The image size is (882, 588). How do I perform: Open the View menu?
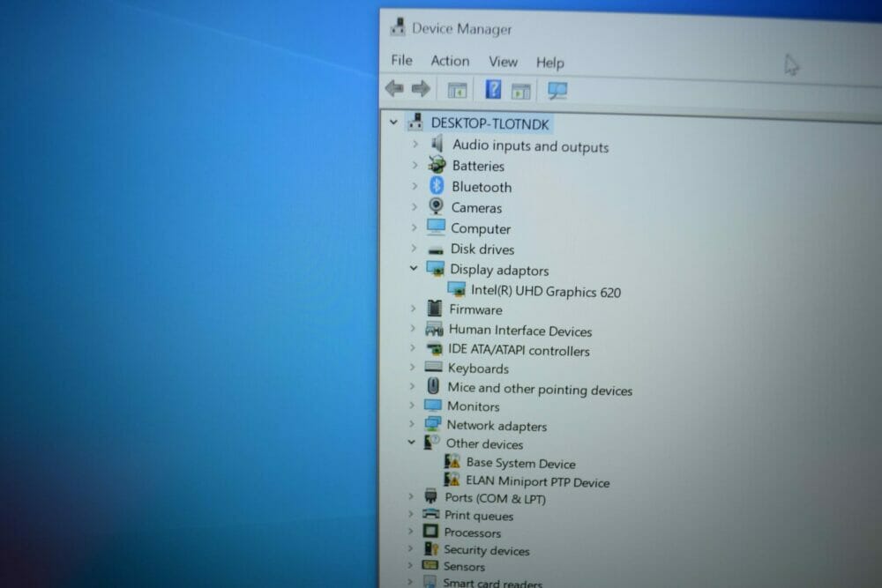pos(503,62)
